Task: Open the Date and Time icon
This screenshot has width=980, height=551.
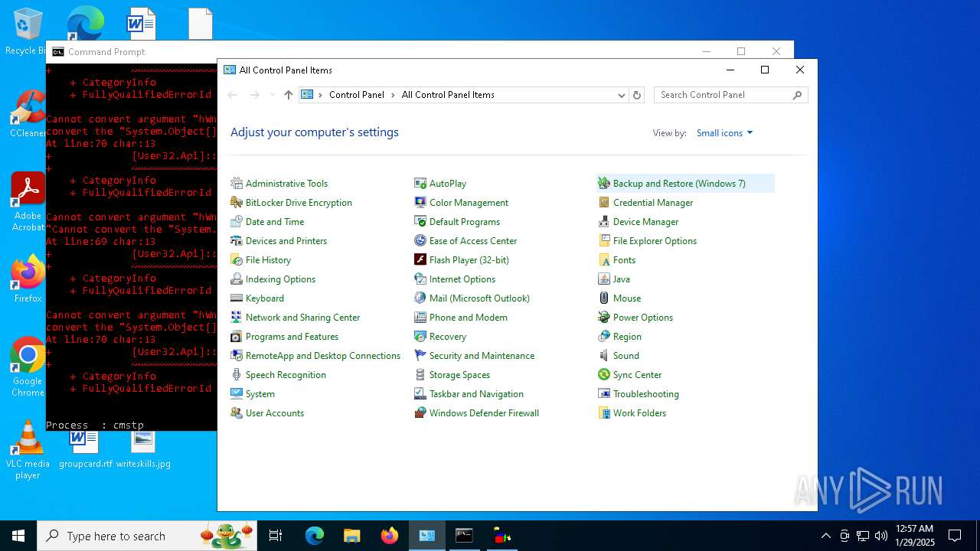Action: click(237, 222)
